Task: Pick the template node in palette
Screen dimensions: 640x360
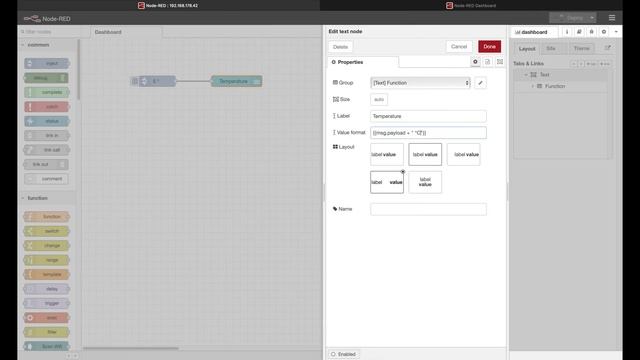Action: pyautogui.click(x=47, y=274)
